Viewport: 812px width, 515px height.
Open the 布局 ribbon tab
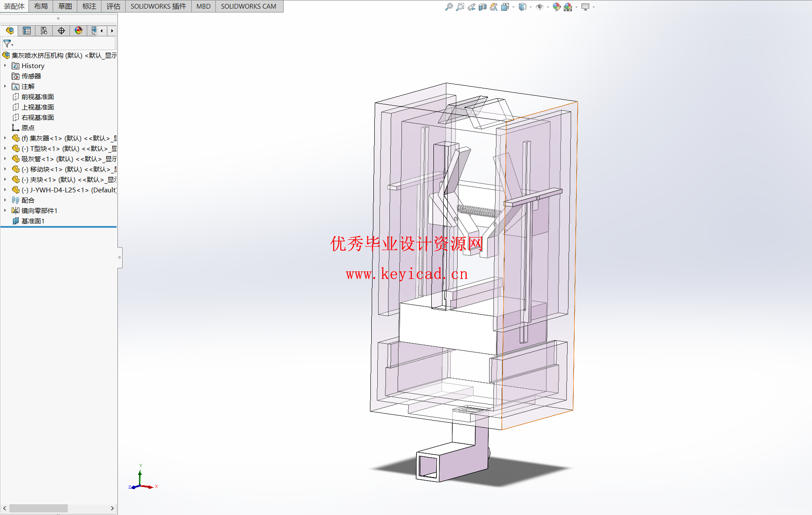pos(41,6)
